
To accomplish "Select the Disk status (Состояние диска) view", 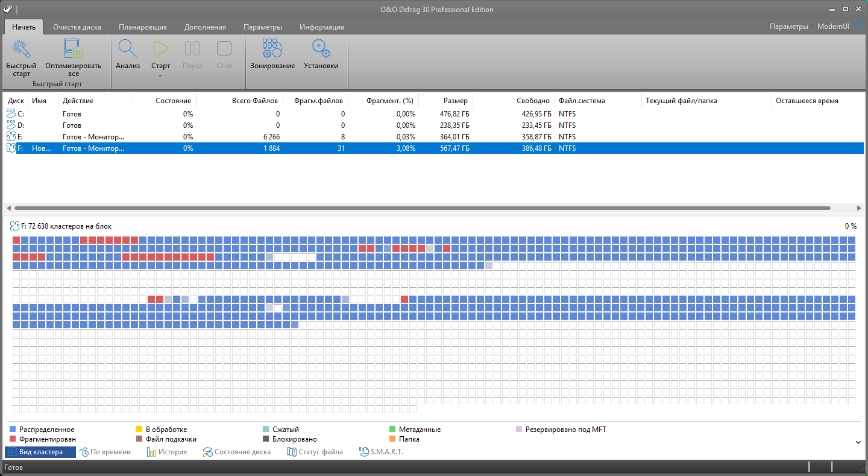I will tap(236, 452).
